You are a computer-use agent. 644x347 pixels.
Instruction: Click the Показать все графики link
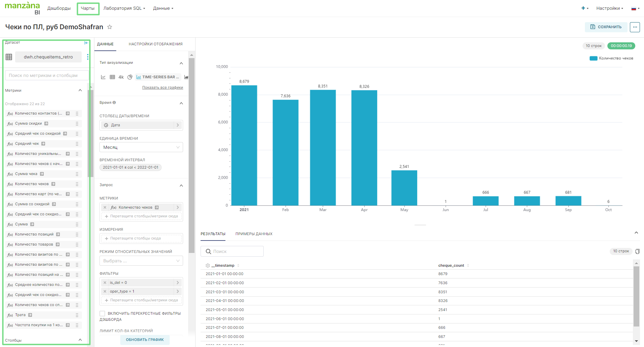click(163, 88)
